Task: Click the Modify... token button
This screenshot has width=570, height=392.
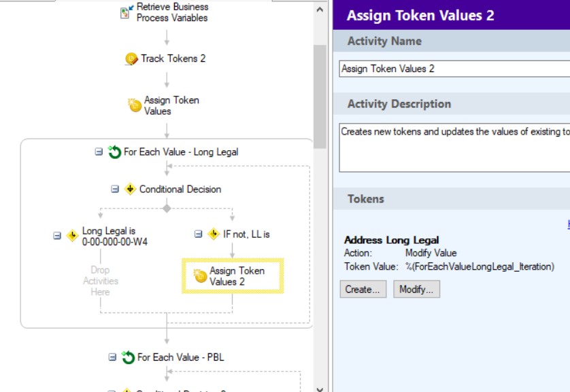Action: click(x=416, y=289)
